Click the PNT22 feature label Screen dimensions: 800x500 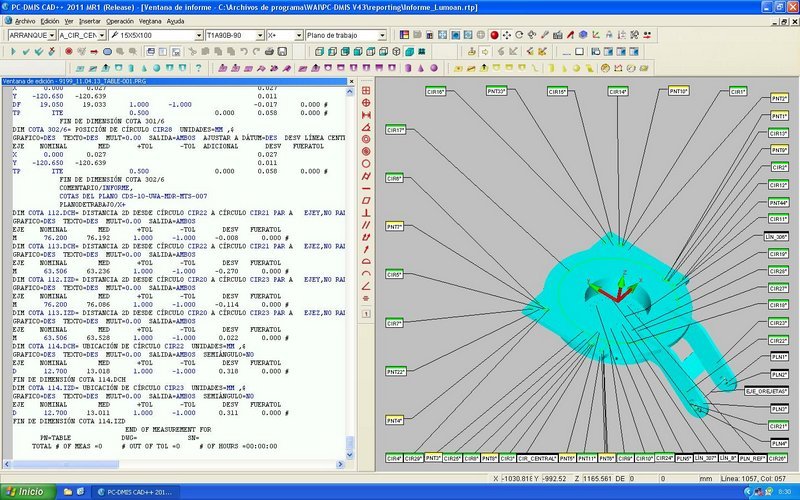(395, 371)
